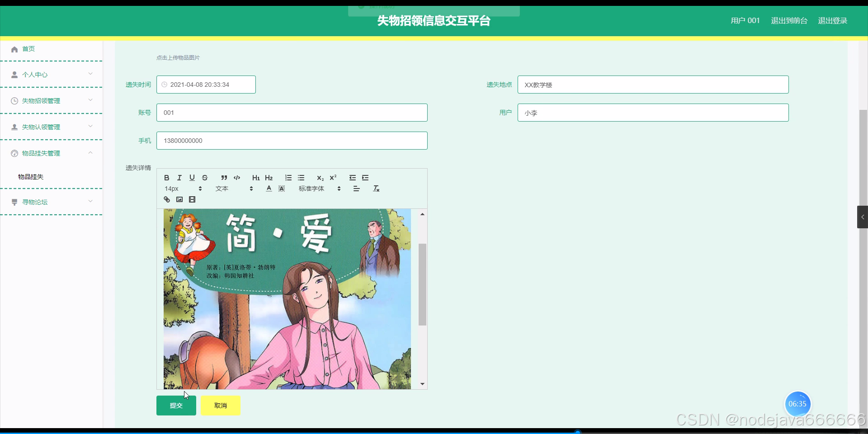This screenshot has width=868, height=434.
Task: Click the editor scrollbar up arrow
Action: coord(422,214)
